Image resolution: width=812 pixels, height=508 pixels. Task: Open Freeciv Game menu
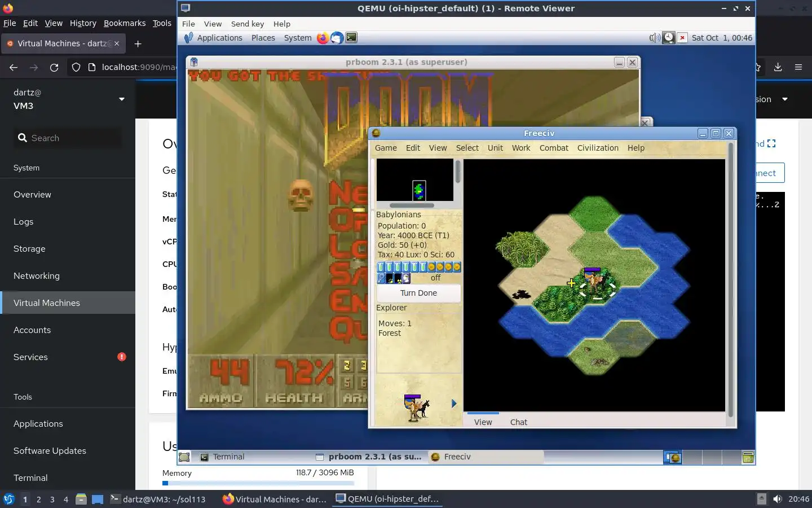[x=386, y=148]
